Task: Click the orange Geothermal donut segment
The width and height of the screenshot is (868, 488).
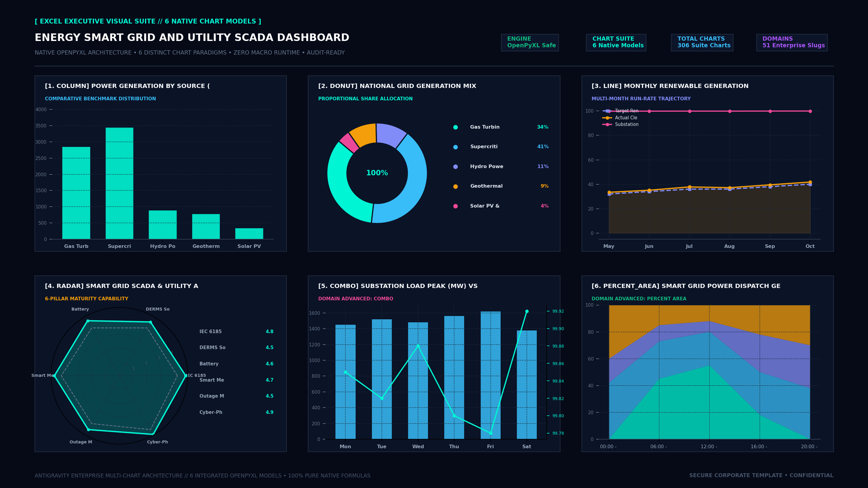Action: 365,134
